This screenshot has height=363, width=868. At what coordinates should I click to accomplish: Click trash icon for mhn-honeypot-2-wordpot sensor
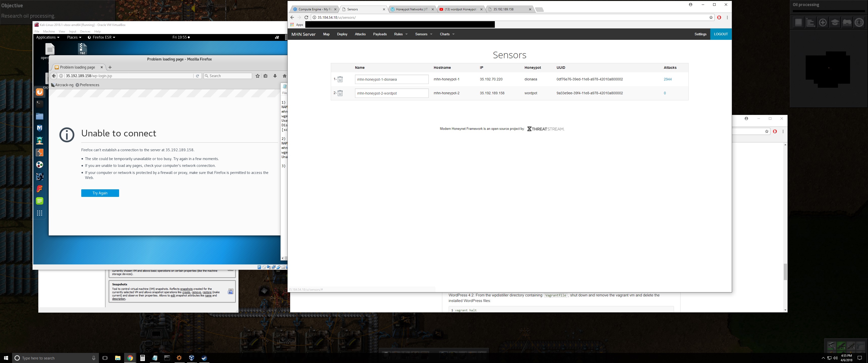click(x=340, y=93)
